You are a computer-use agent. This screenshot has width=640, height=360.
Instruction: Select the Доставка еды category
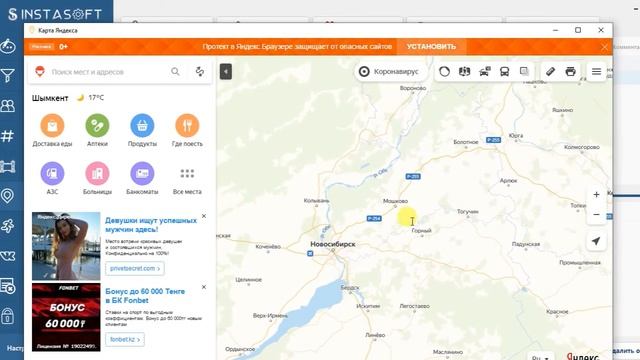click(52, 130)
